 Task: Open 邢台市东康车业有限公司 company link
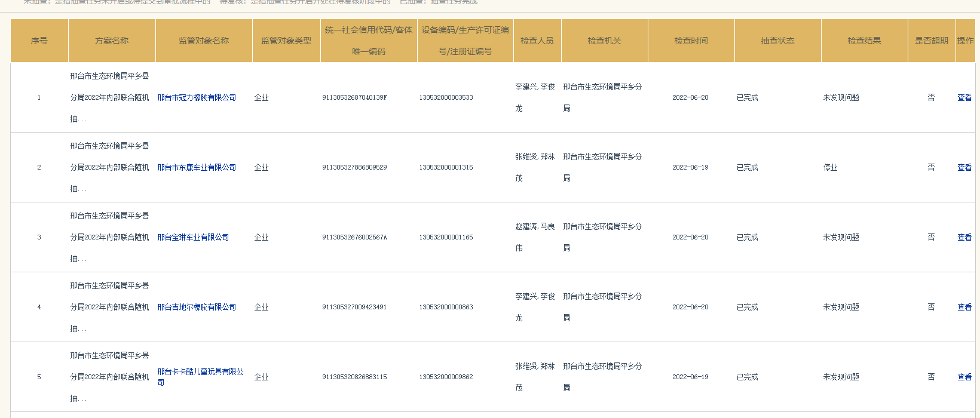tap(197, 167)
